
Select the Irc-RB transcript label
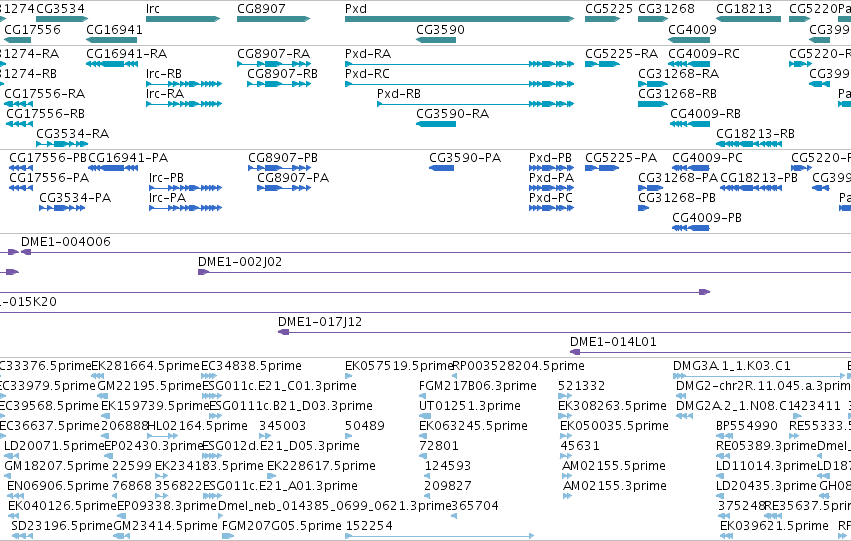coord(164,74)
